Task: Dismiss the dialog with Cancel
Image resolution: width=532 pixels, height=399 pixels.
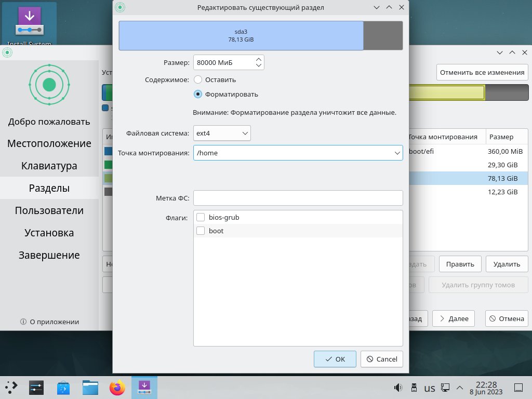Action: point(382,359)
